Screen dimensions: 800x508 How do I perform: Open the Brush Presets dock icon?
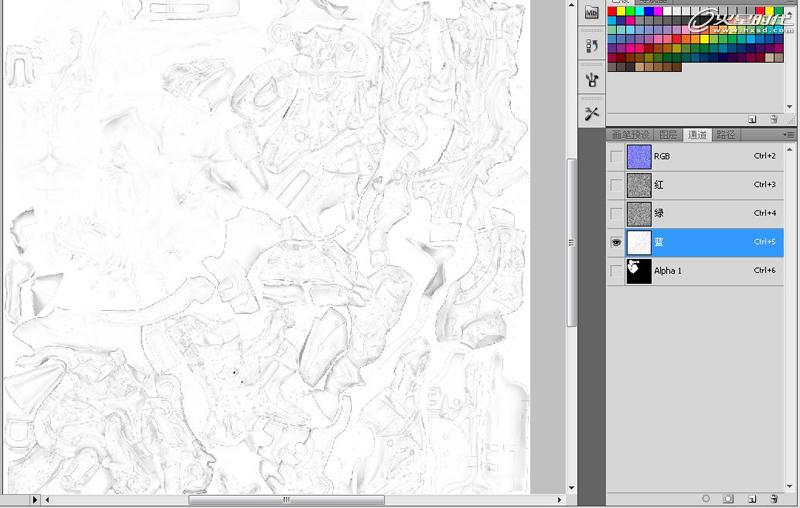point(591,80)
